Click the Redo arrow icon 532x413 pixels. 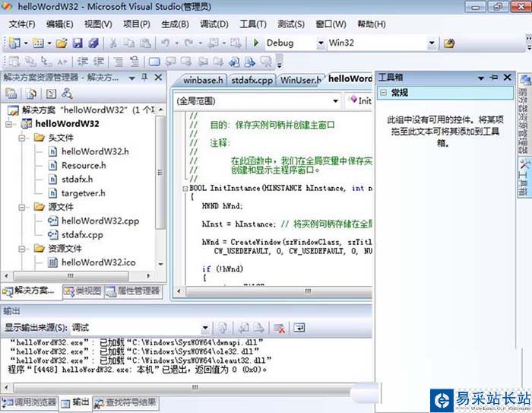pos(188,43)
